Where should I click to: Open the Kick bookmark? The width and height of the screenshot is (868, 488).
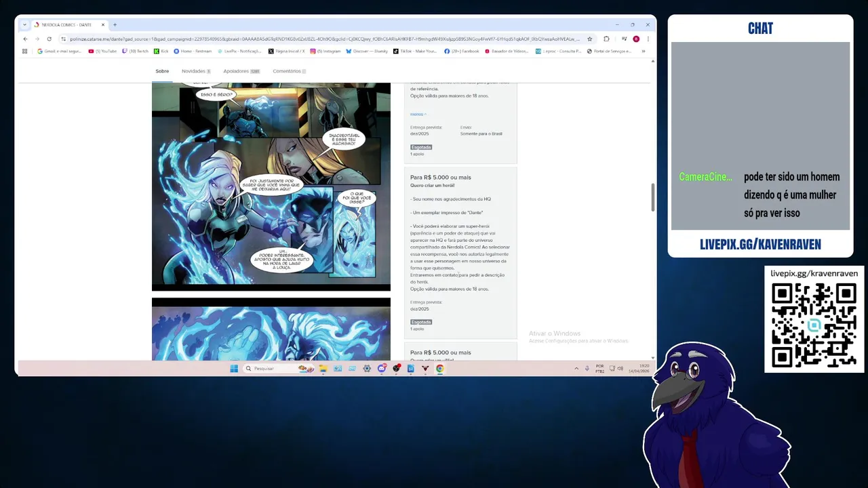pos(161,51)
